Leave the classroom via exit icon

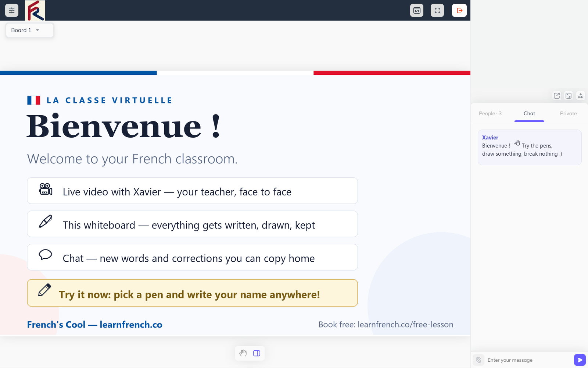pos(459,10)
